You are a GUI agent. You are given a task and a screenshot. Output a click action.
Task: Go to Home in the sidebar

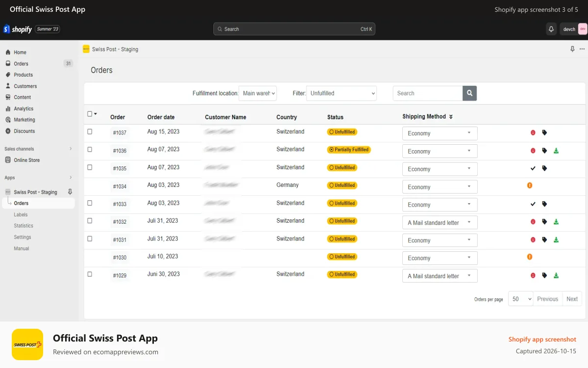point(20,53)
